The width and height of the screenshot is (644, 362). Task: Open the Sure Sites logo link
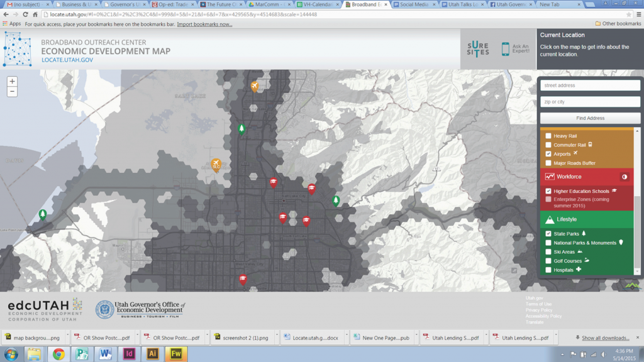[478, 49]
